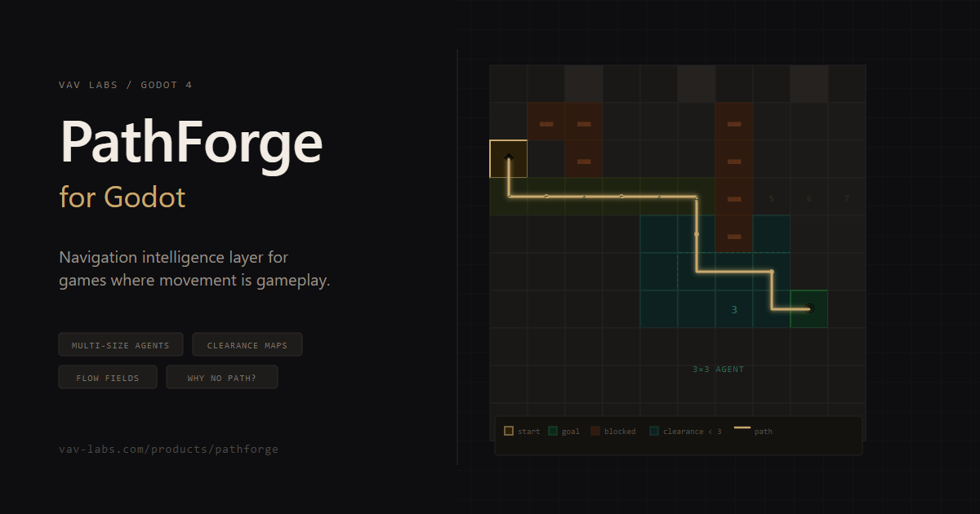Click the path waypoint dot beside the lowest blocked cell
Screen dimensions: 980x514
coord(697,234)
